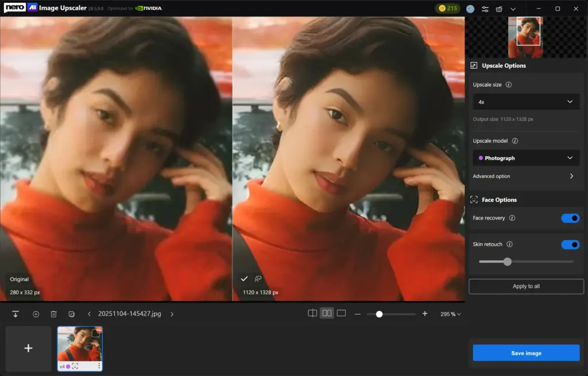Disable the Face recovery toggle
588x376 pixels.
(570, 218)
